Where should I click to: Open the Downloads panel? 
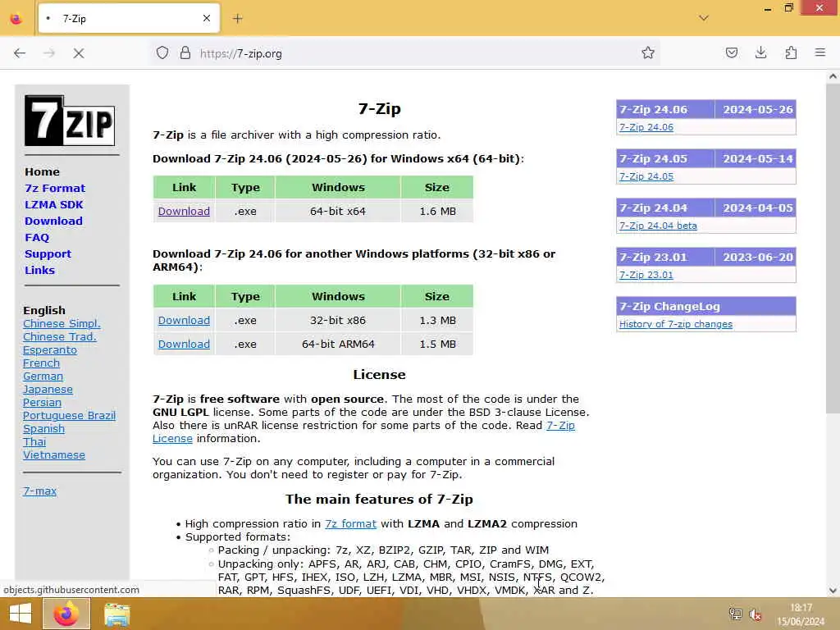(760, 52)
